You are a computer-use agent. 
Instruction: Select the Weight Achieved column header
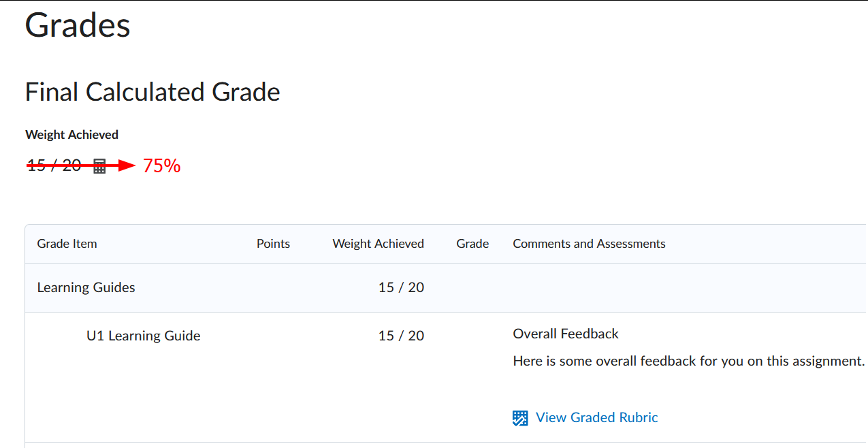[x=378, y=244]
